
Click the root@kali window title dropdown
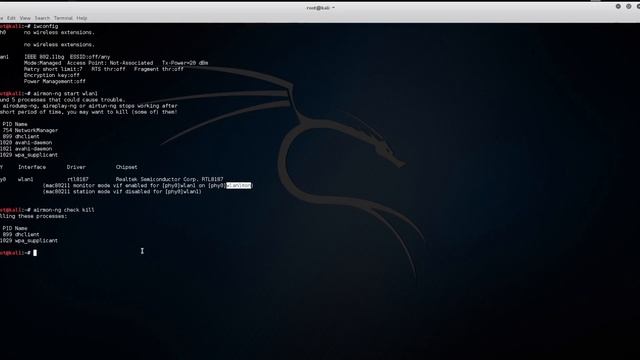pos(320,8)
